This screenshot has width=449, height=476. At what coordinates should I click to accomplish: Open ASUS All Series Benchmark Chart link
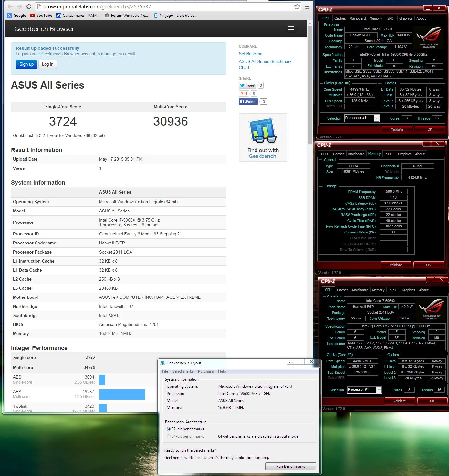(265, 64)
